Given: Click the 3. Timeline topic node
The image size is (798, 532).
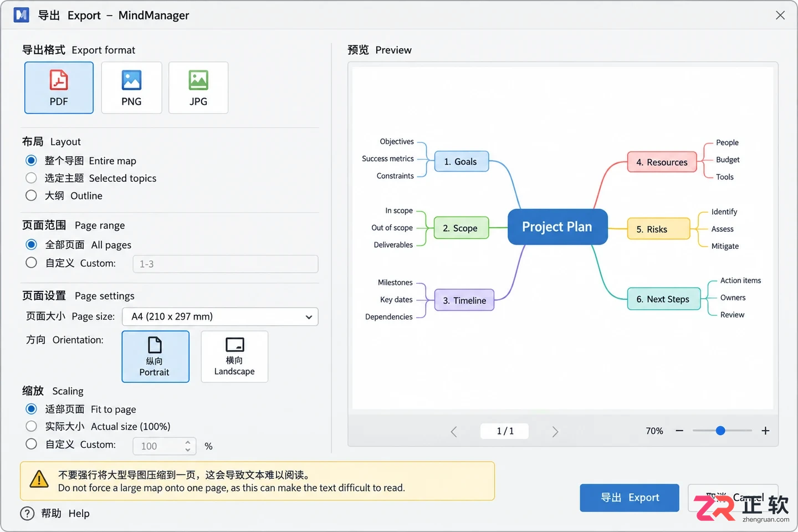Looking at the screenshot, I should point(464,300).
